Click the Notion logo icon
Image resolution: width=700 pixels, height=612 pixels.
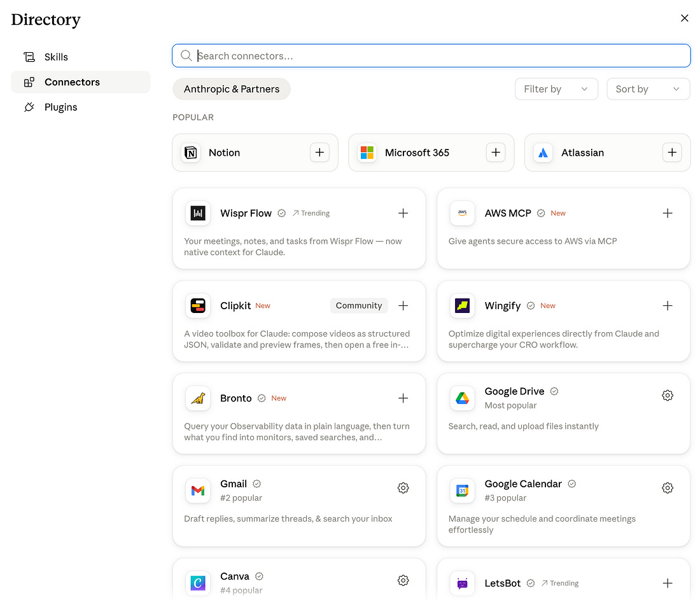[x=191, y=153]
